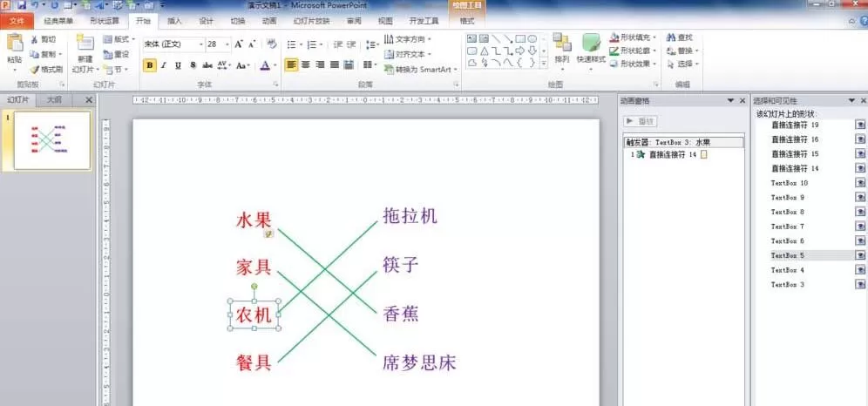Open Shape Outline (形状轮廓) dropdown
The image size is (868, 406).
pos(633,51)
